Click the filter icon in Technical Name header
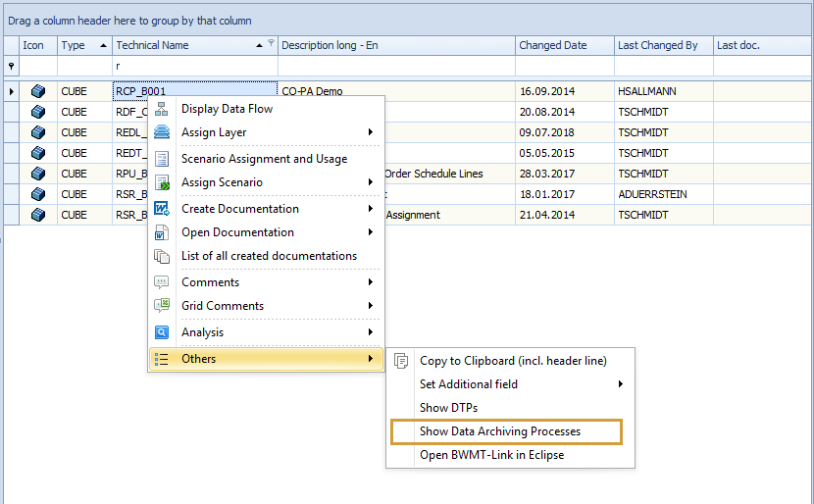814x504 pixels. (271, 44)
